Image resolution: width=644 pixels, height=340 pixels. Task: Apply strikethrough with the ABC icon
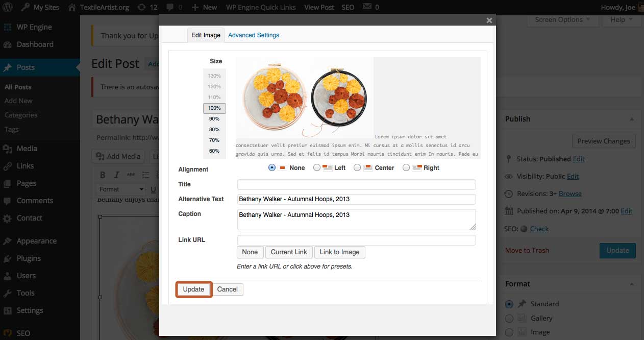(131, 175)
